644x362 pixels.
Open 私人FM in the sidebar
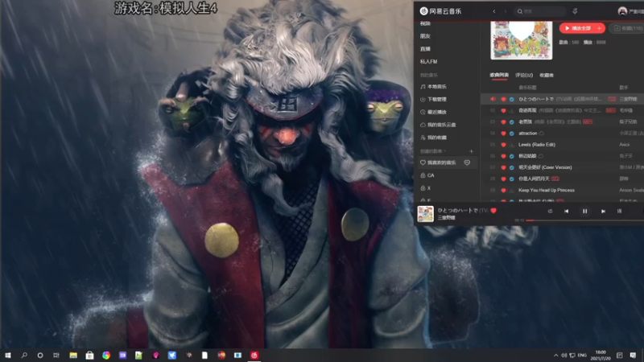tap(428, 62)
